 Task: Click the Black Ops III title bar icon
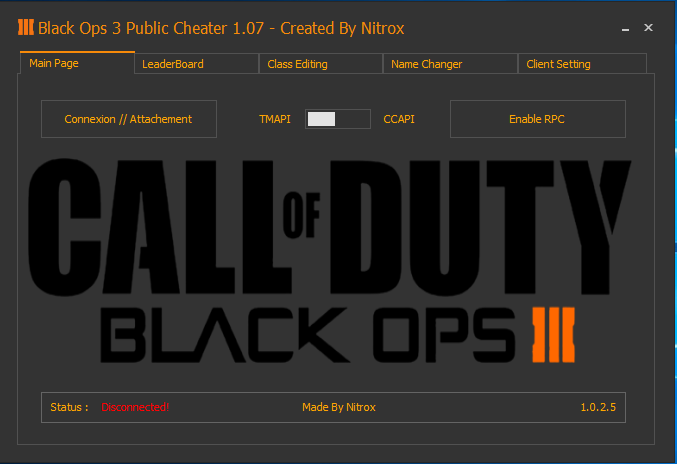click(x=25, y=28)
